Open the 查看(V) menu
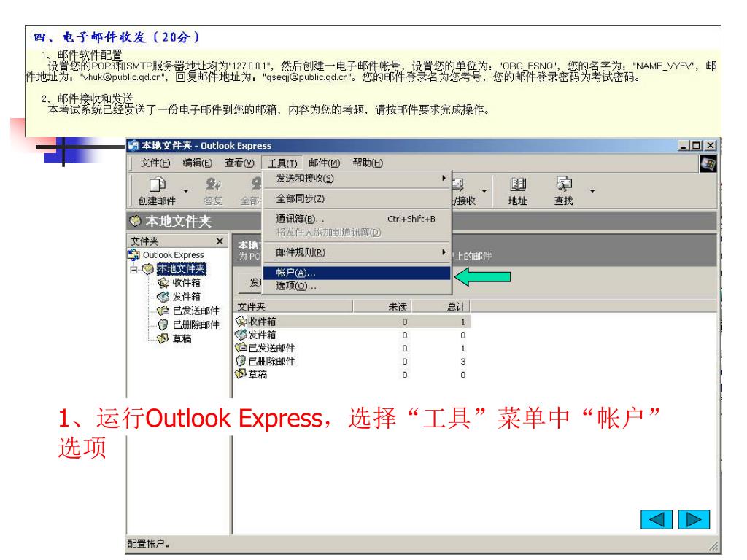747x560 pixels. 239,163
